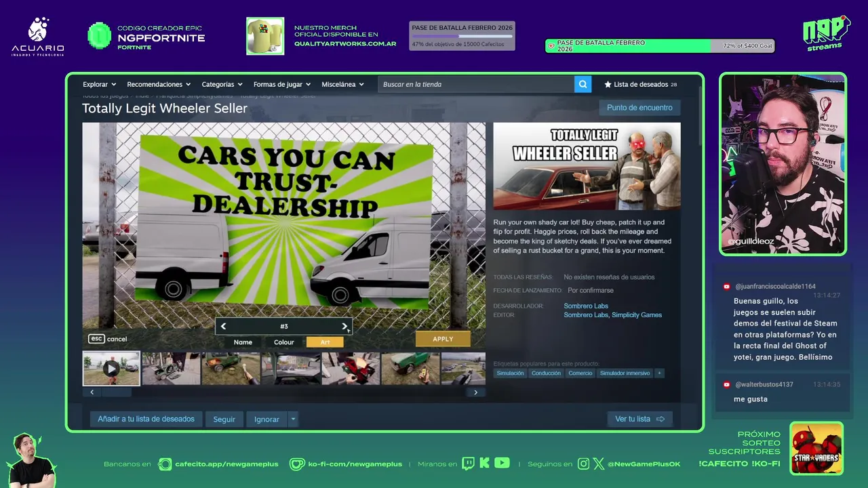
Task: Click Ver tu lista button
Action: 639,419
